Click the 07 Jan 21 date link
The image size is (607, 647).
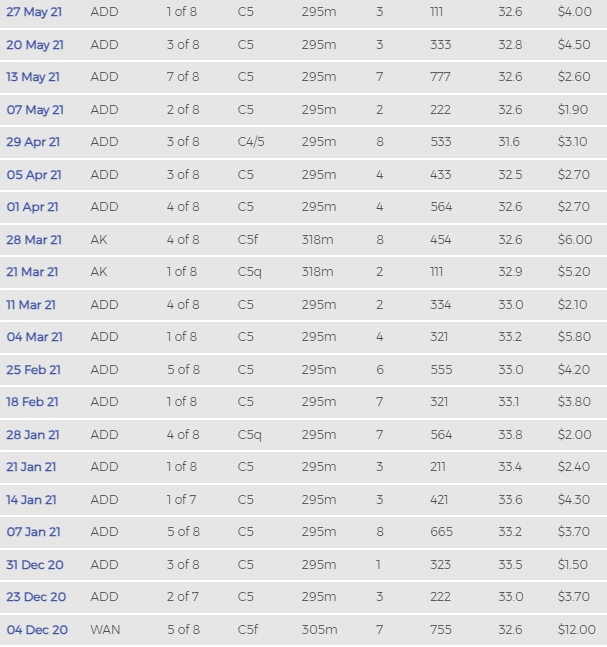pos(33,532)
